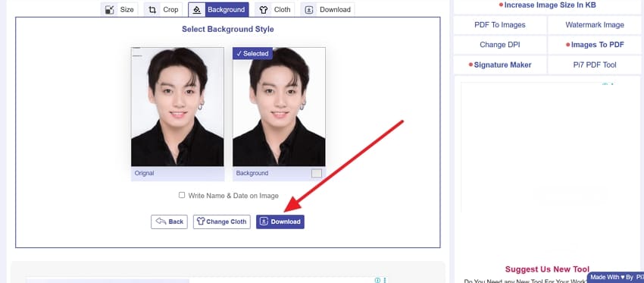Open the Change DPI tool
This screenshot has height=283, width=644.
click(x=500, y=45)
